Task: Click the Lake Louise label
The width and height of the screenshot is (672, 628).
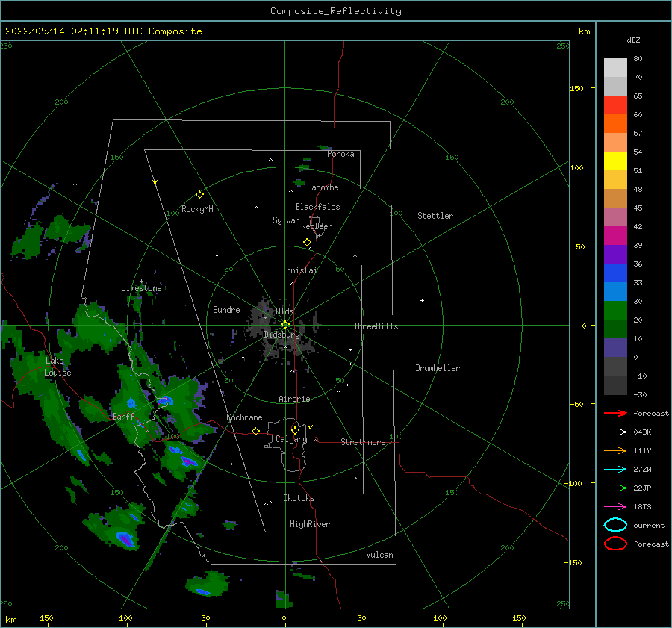Action: (x=57, y=367)
